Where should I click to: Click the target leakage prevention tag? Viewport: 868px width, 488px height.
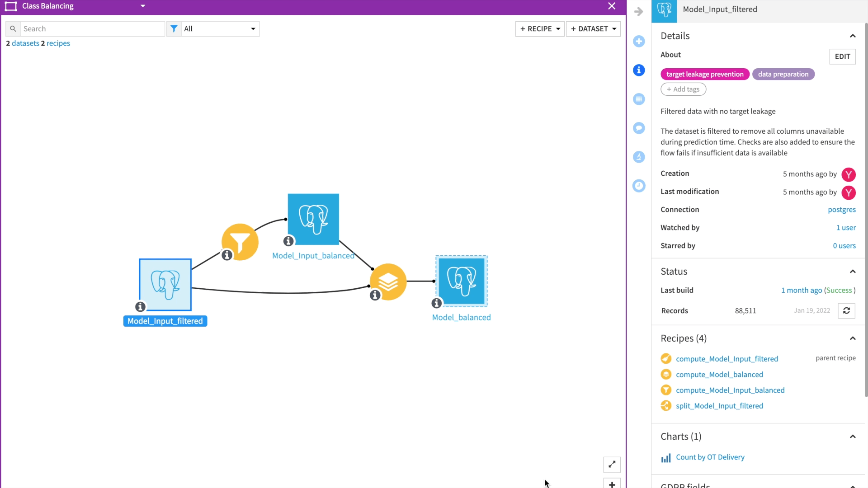click(705, 74)
